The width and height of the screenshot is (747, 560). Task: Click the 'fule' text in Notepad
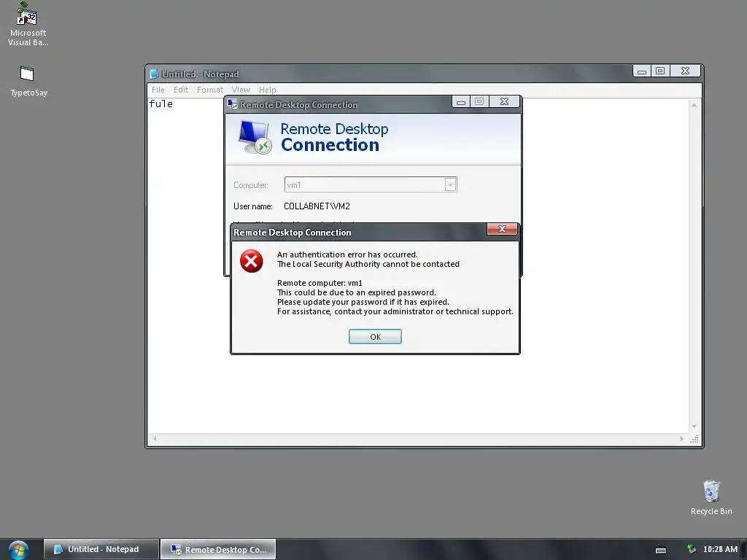point(161,104)
